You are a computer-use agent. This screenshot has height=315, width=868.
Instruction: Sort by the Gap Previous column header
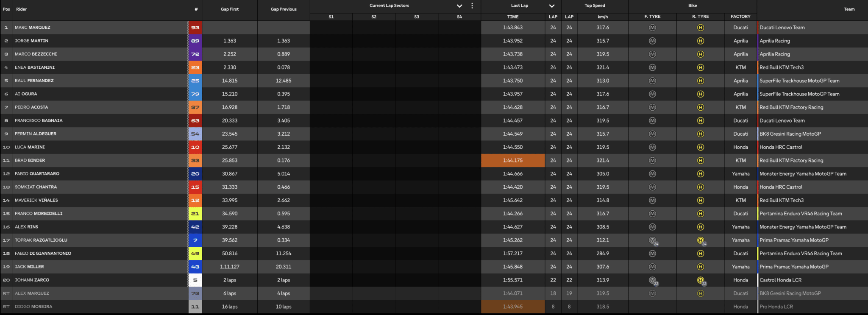tap(284, 9)
